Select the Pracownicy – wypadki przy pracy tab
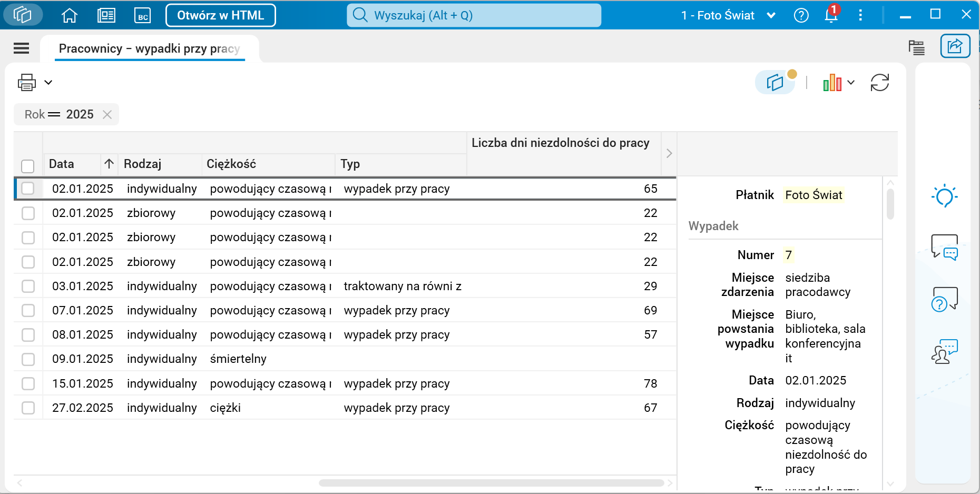Screen dimensions: 980x494 (x=150, y=48)
